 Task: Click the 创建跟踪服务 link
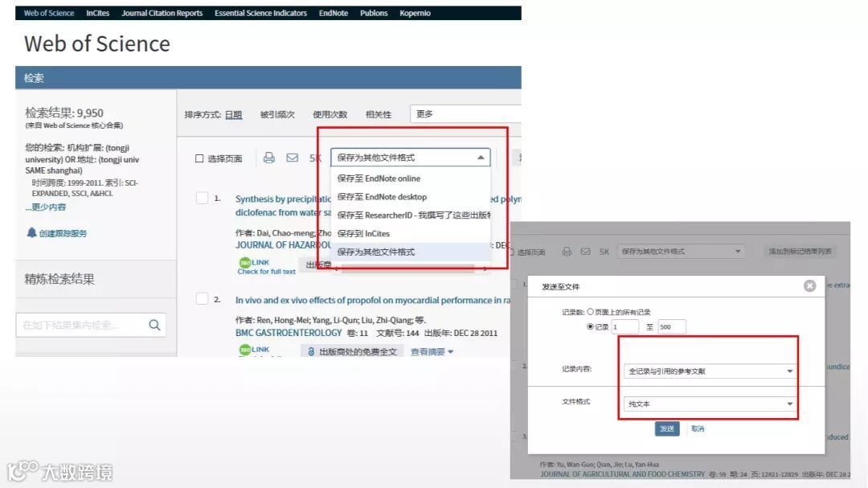point(63,233)
